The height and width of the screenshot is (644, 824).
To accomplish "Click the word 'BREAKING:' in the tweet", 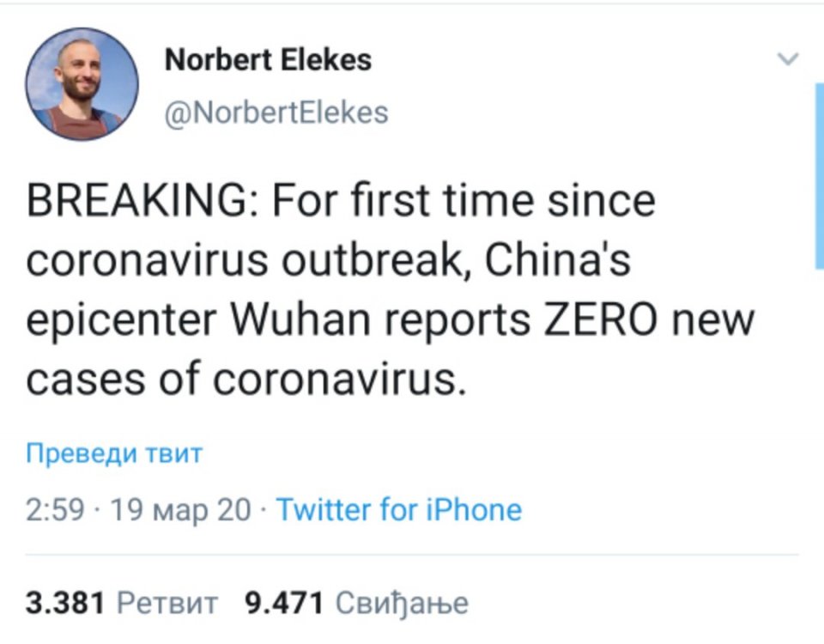I will coord(140,203).
